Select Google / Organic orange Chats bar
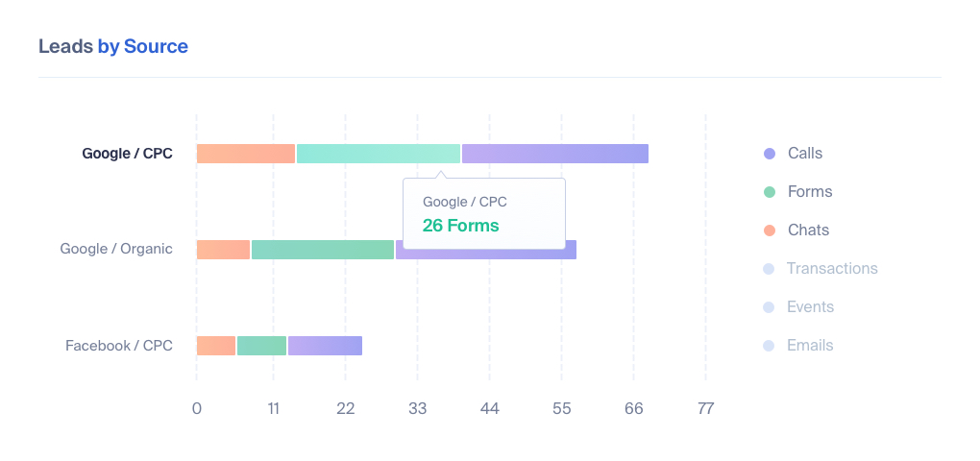This screenshot has height=461, width=980. pyautogui.click(x=223, y=250)
